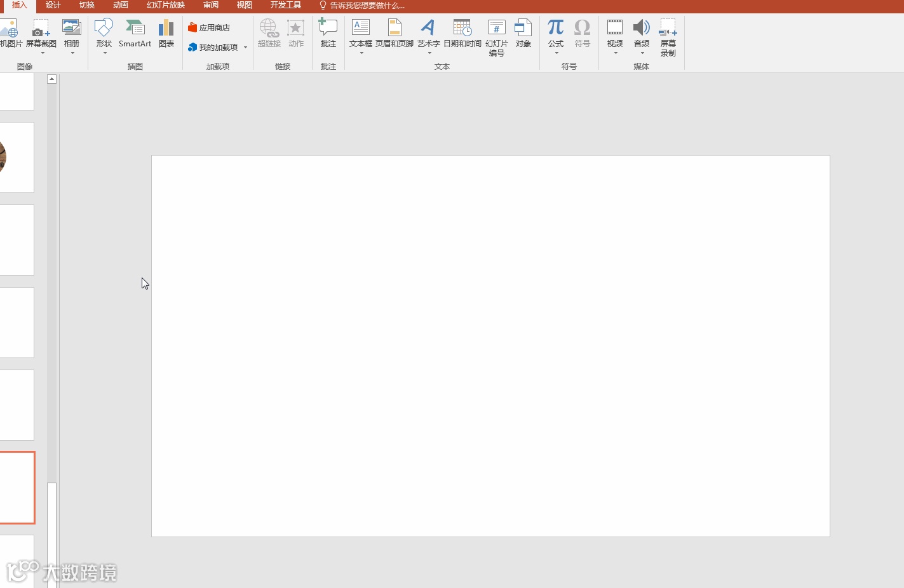The width and height of the screenshot is (904, 588).
Task: Open the 幻灯片放映 tab
Action: (166, 6)
